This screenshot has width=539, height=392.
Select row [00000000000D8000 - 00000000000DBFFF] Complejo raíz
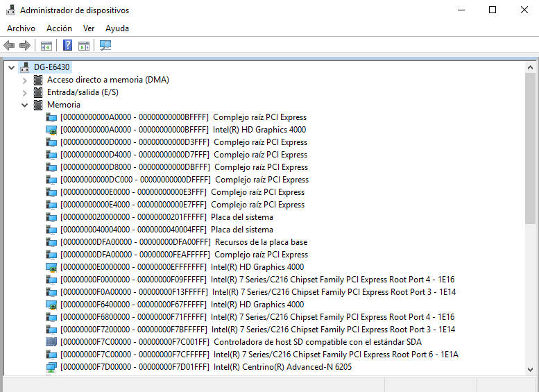pos(184,167)
